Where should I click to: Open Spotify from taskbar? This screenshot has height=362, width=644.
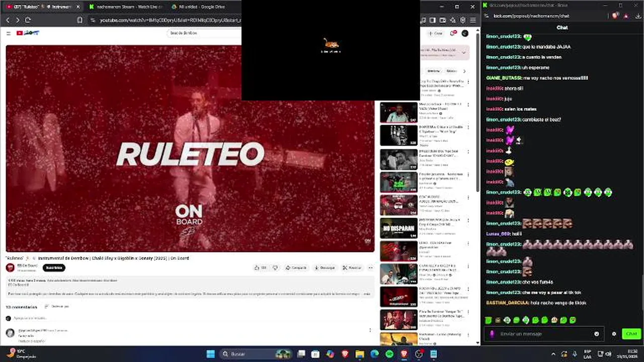click(x=390, y=354)
